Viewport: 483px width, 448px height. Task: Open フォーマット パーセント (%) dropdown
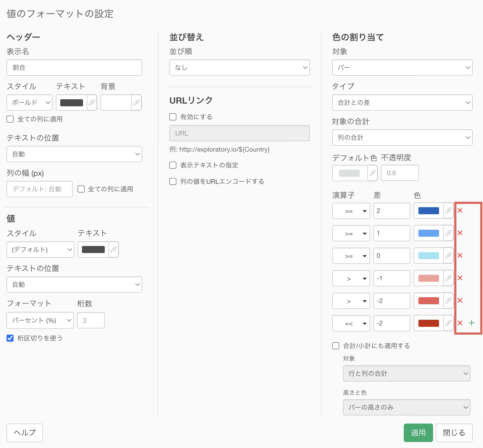pos(40,320)
